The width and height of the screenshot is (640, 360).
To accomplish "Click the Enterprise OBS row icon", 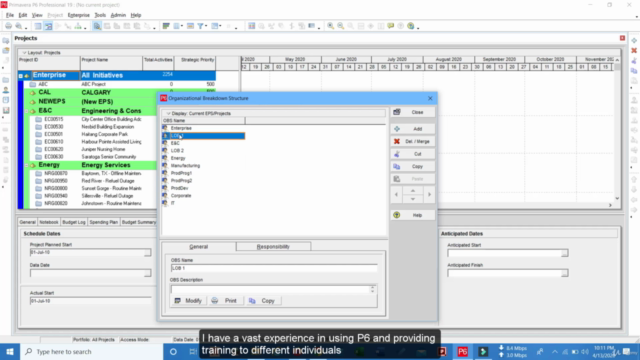I will coord(165,128).
